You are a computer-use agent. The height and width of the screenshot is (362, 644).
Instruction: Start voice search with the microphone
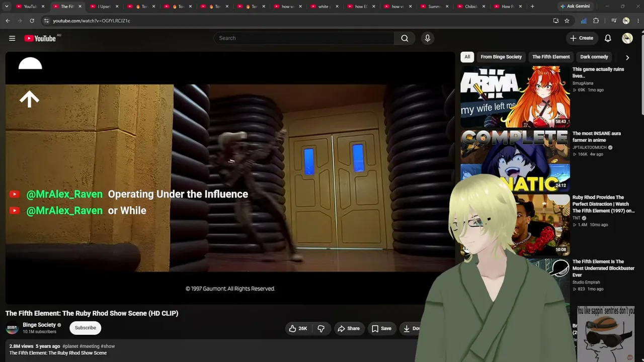click(x=428, y=38)
